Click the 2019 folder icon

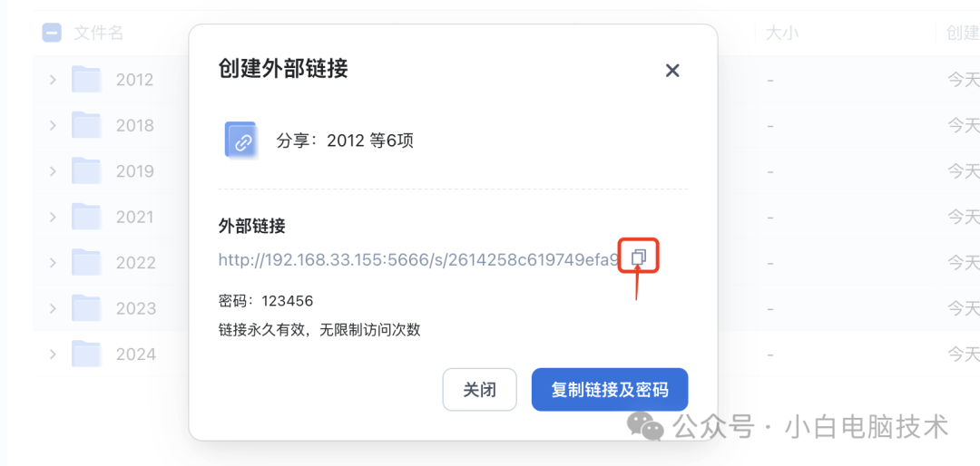click(x=86, y=170)
